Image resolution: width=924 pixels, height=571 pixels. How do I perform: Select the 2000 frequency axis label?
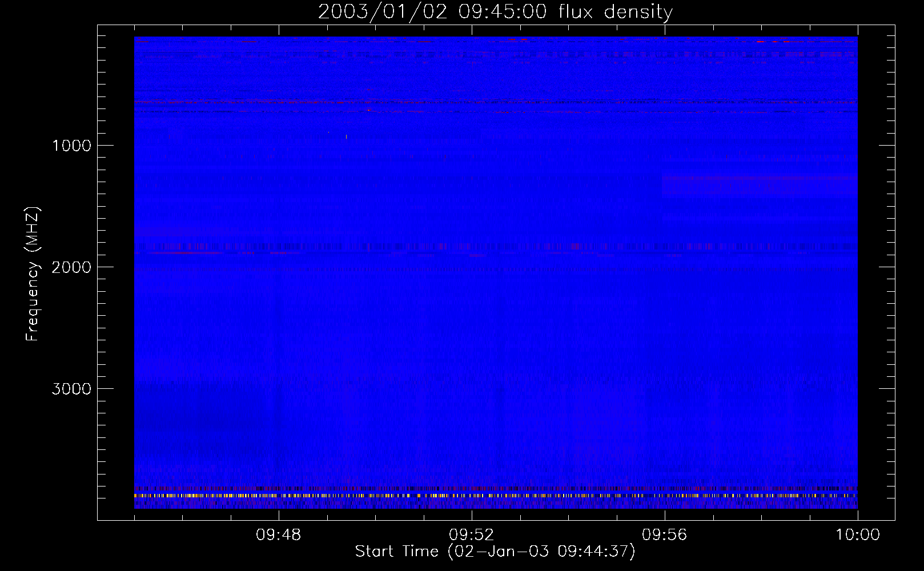coord(71,267)
